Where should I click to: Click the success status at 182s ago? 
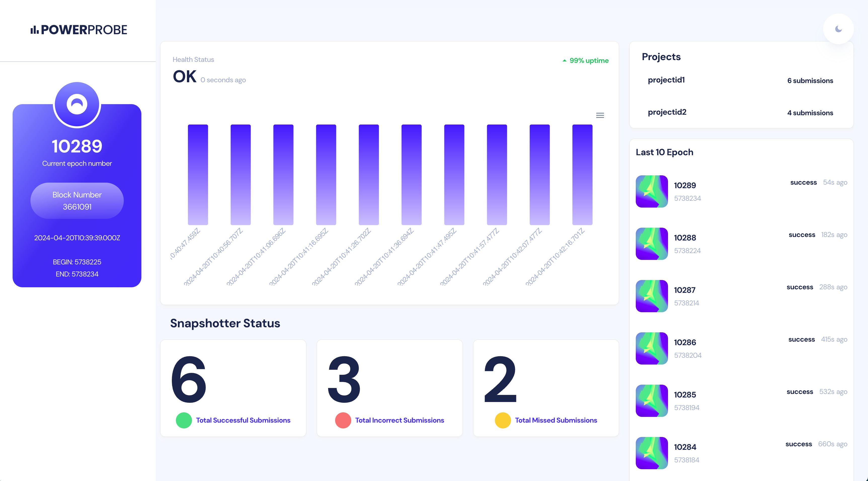[x=802, y=235]
